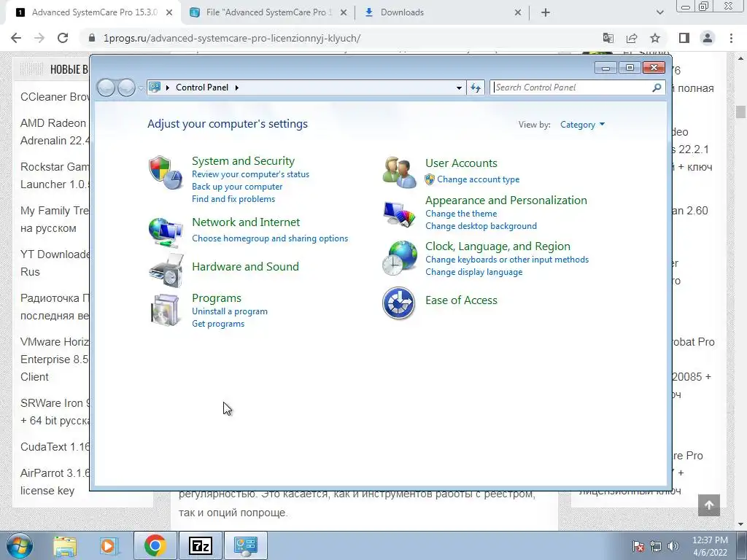Image resolution: width=747 pixels, height=560 pixels.
Task: Click the refresh icon in Control Panel address bar
Action: pos(476,87)
